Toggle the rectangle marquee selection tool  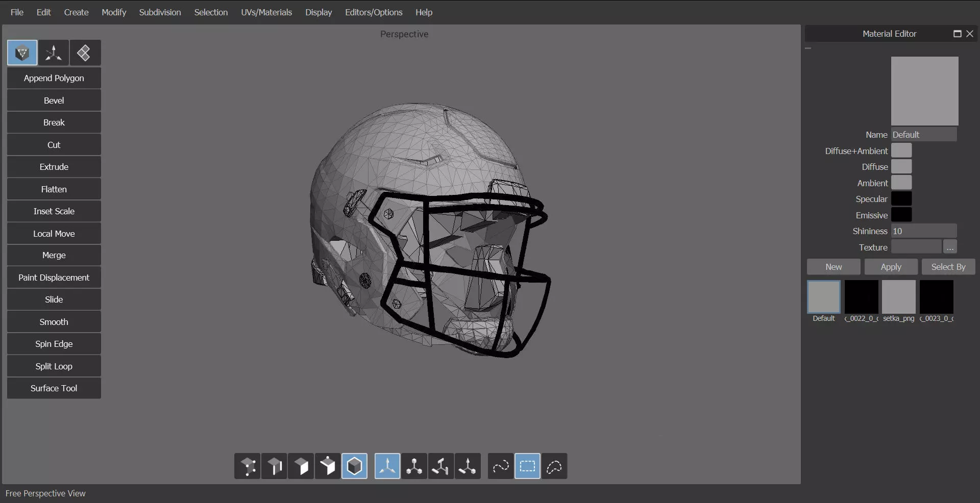click(x=527, y=466)
